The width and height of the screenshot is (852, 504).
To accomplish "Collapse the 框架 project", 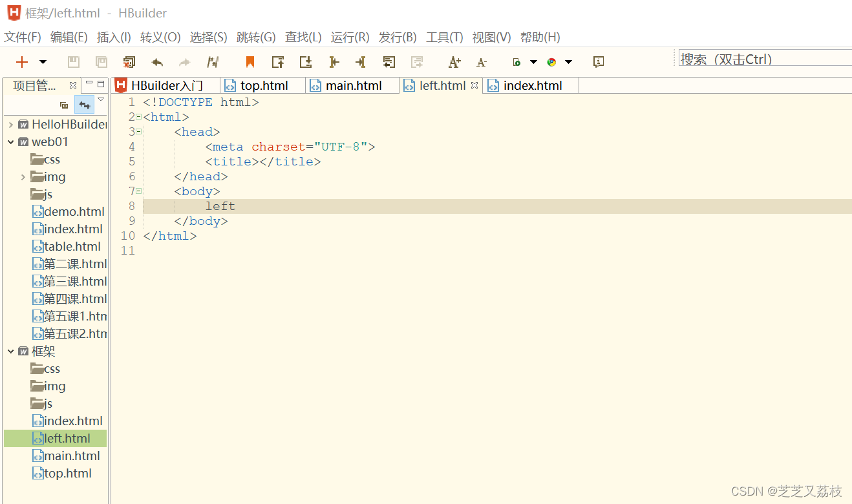I will click(11, 352).
